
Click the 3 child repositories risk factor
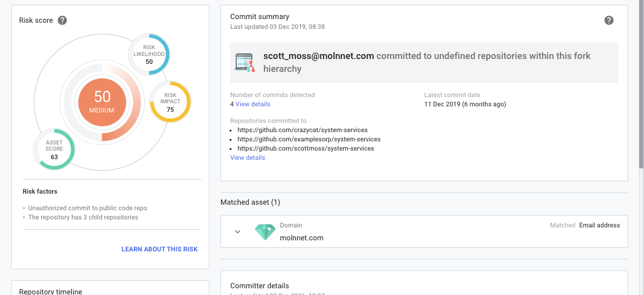pos(83,217)
